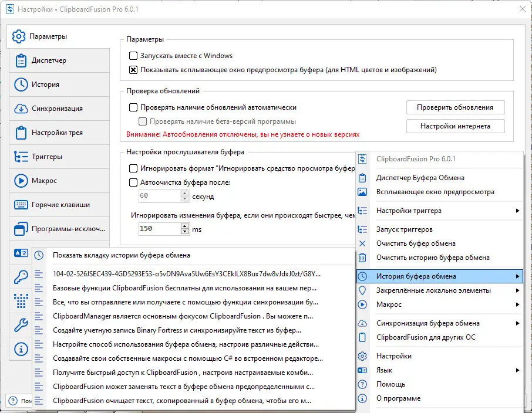This screenshot has width=532, height=413.
Task: Enable Автоочистка буфера после checkbox
Action: tap(133, 182)
